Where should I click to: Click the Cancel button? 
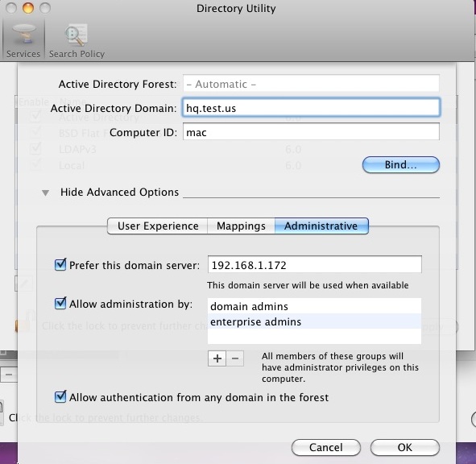(x=326, y=447)
